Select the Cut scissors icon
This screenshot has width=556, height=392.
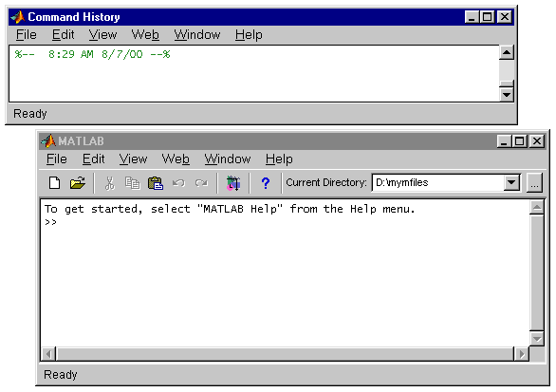point(109,183)
